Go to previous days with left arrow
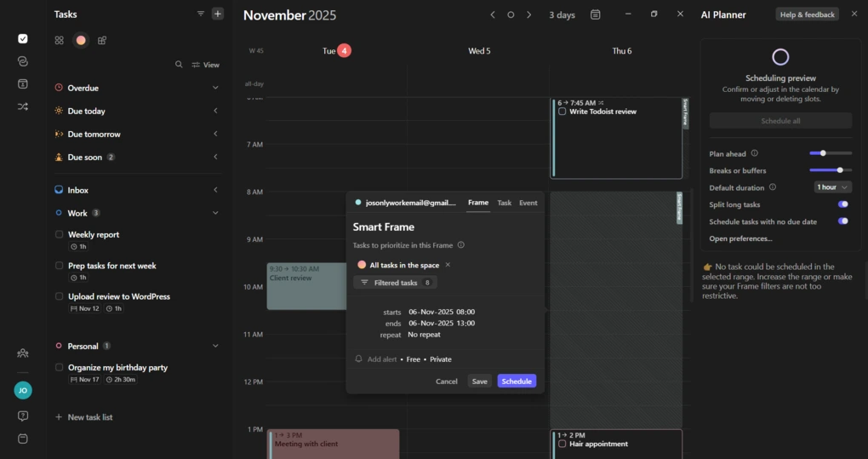Viewport: 868px width, 459px height. [x=492, y=15]
